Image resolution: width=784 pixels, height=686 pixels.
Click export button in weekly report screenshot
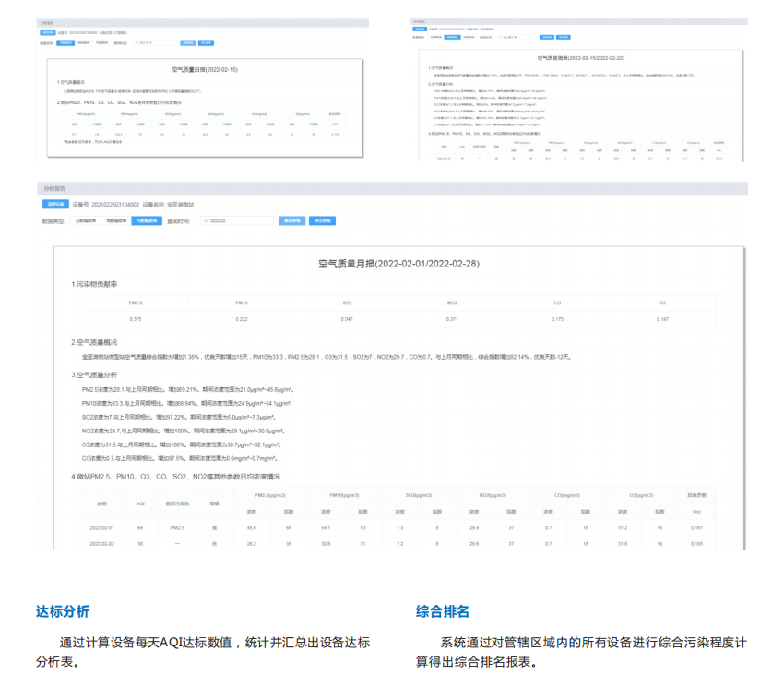tap(563, 37)
